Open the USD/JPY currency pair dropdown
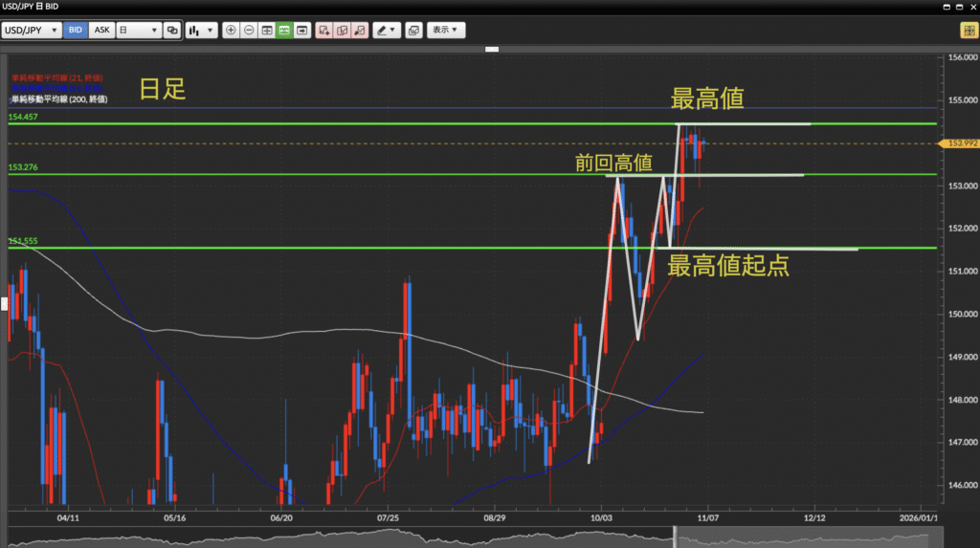Image resolution: width=980 pixels, height=548 pixels. tap(32, 31)
